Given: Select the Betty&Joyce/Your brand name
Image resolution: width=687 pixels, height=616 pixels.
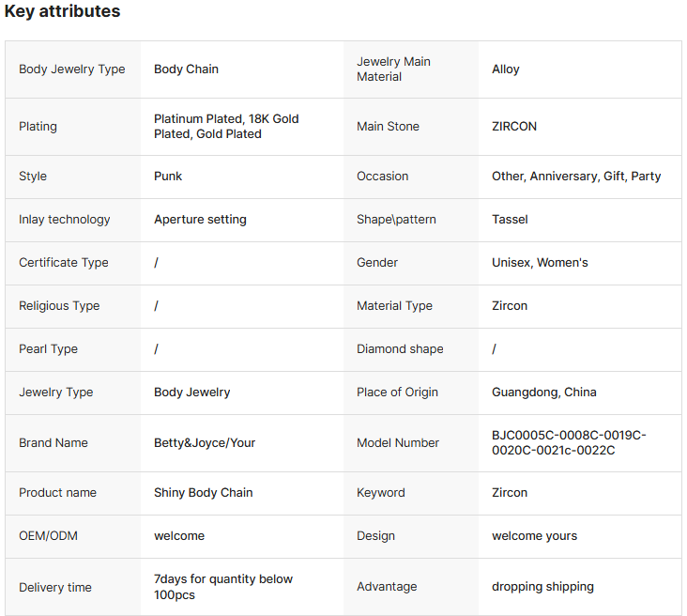Looking at the screenshot, I should [x=205, y=443].
